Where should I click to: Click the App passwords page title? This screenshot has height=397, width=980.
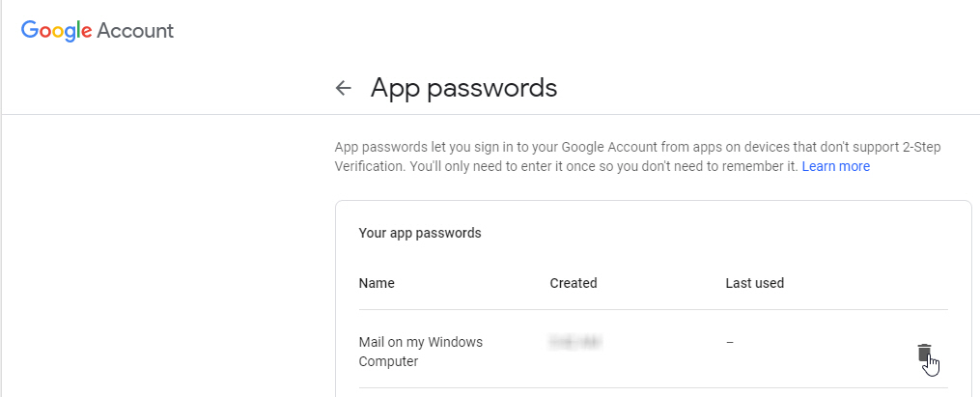pos(463,88)
